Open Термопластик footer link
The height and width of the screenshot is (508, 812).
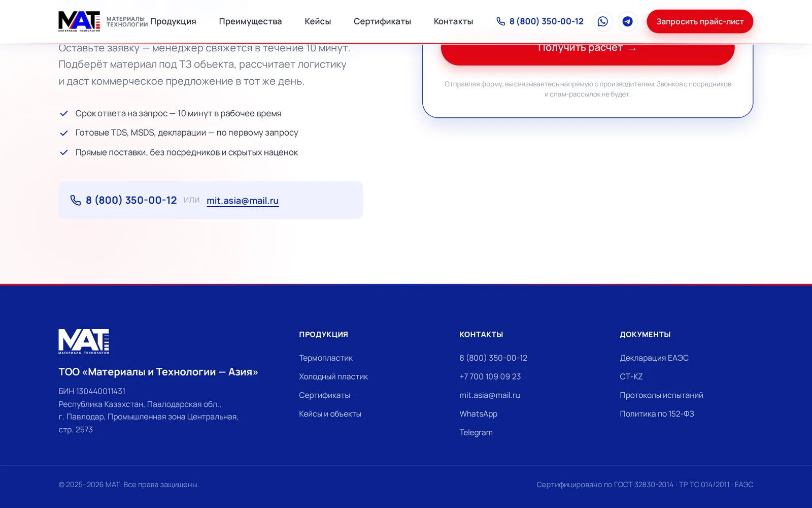(326, 358)
